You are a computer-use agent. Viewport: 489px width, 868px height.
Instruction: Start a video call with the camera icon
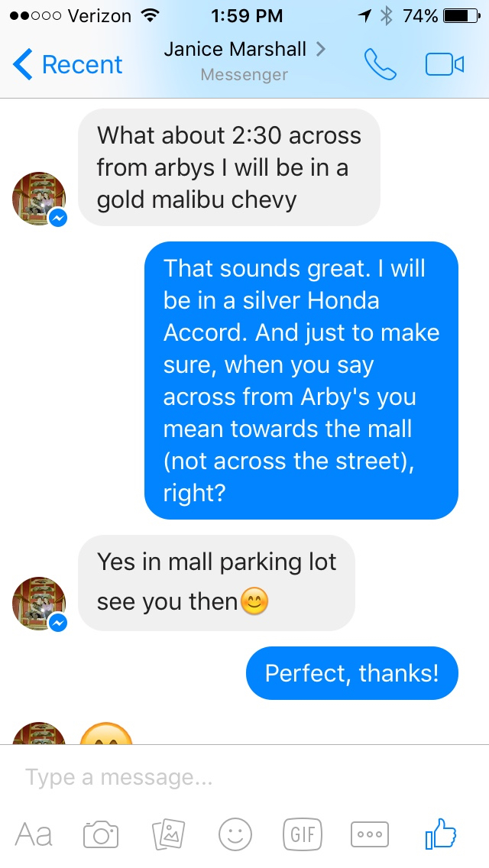point(444,64)
